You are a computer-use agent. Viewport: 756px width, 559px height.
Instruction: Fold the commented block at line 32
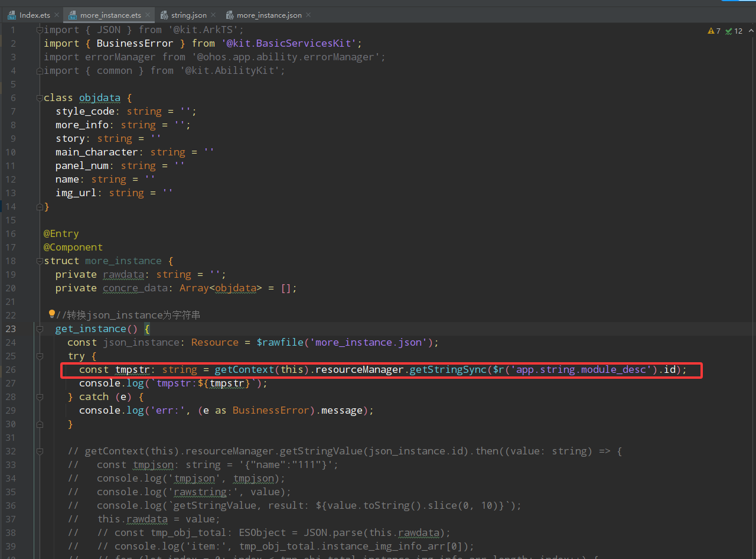tap(40, 451)
